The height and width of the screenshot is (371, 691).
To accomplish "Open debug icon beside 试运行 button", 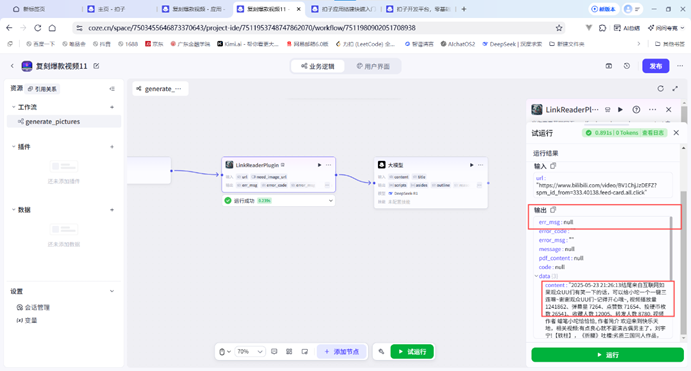I will [381, 351].
